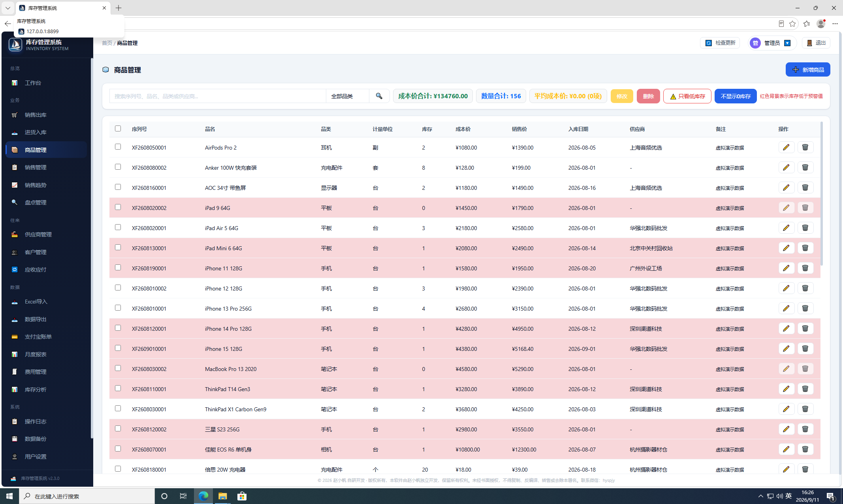Click the yellow 修改 button

[622, 96]
